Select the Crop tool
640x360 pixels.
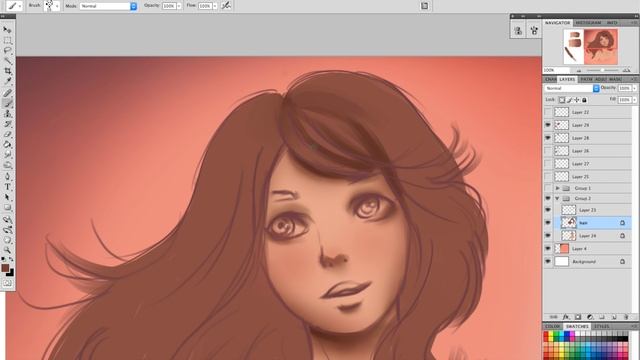tap(7, 71)
